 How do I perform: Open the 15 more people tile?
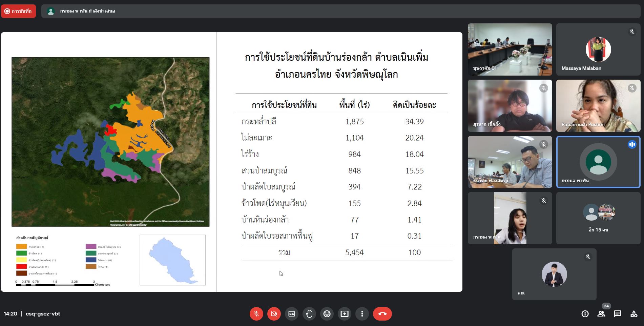598,218
